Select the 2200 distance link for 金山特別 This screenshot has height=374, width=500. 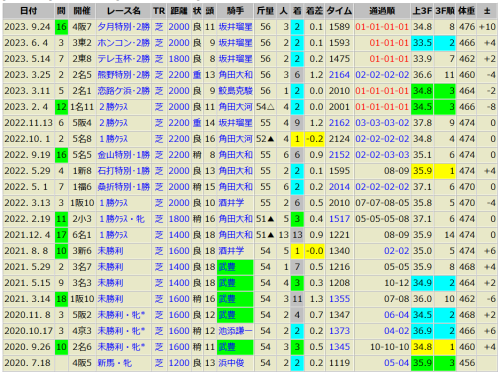point(179,155)
